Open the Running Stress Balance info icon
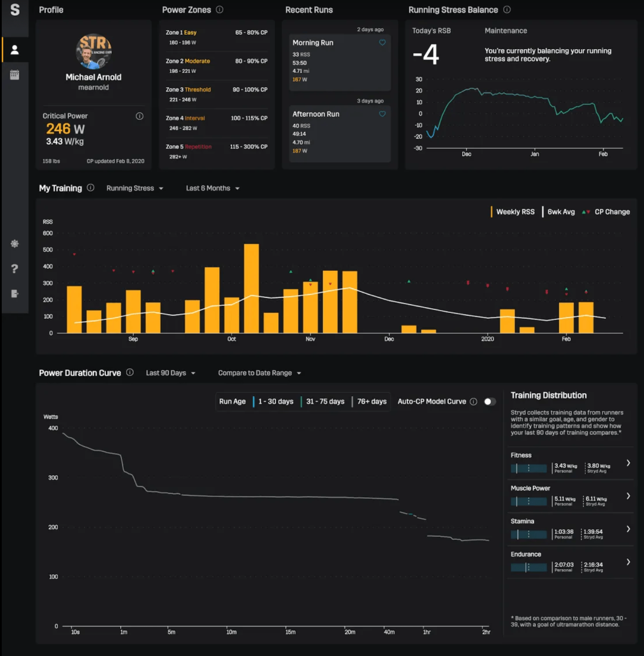The height and width of the screenshot is (656, 644). [507, 10]
